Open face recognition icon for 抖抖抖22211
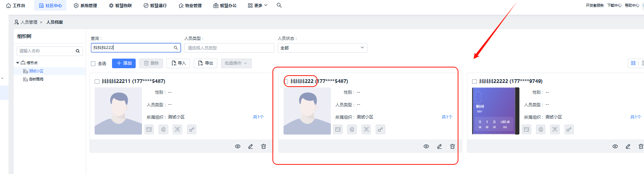The width and height of the screenshot is (644, 174). tap(177, 129)
